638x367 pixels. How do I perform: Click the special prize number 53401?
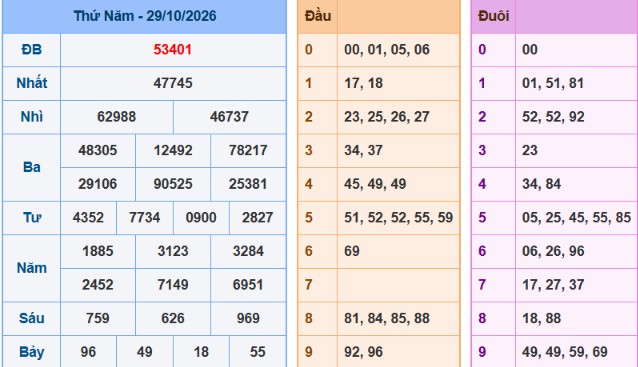coord(173,50)
